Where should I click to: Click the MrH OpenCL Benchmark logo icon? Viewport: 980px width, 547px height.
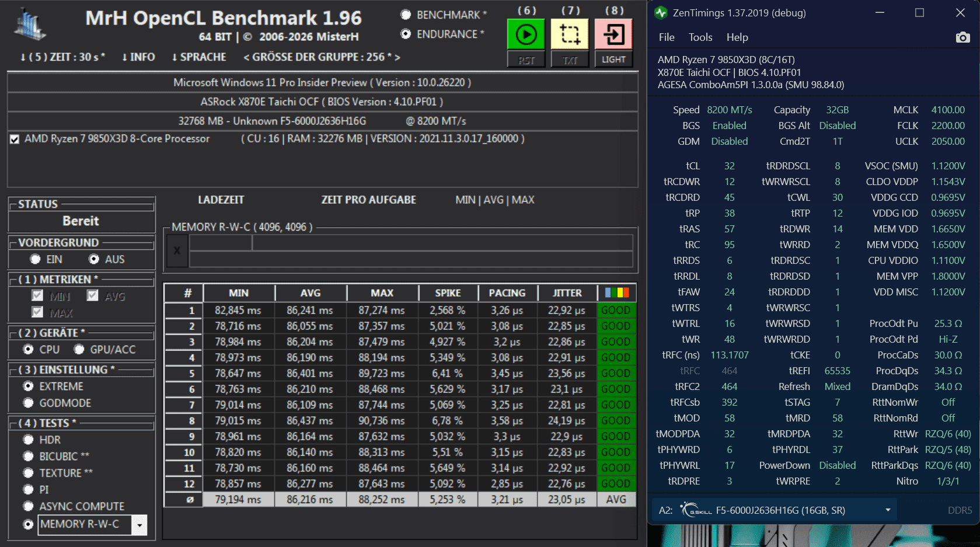(29, 26)
